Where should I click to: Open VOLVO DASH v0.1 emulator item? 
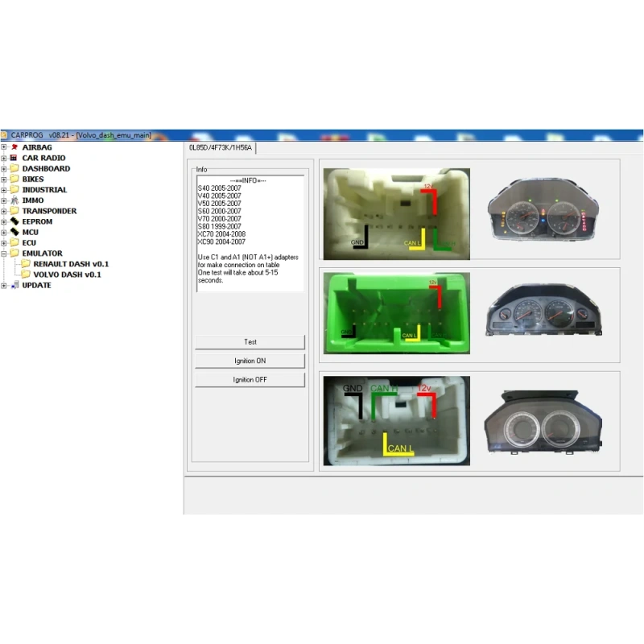point(68,275)
